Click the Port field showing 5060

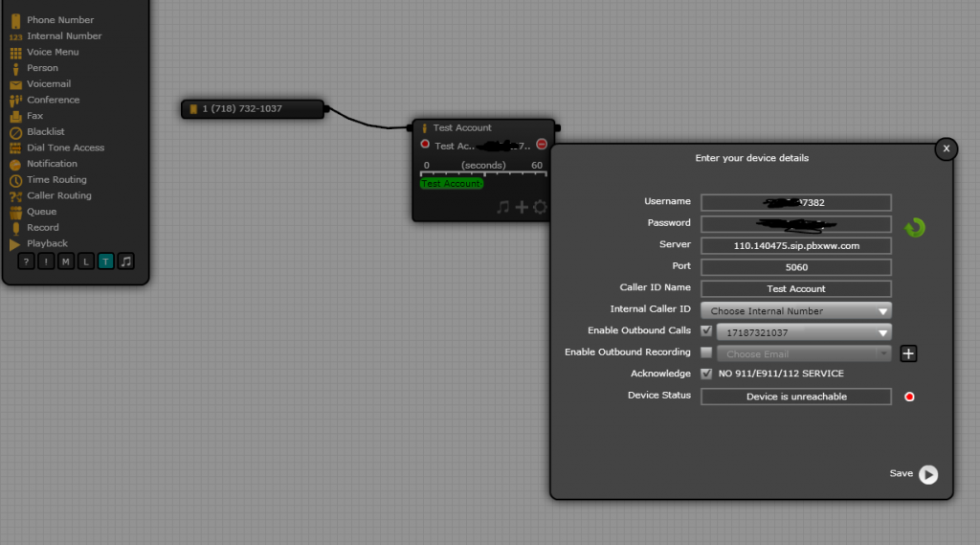pyautogui.click(x=796, y=267)
